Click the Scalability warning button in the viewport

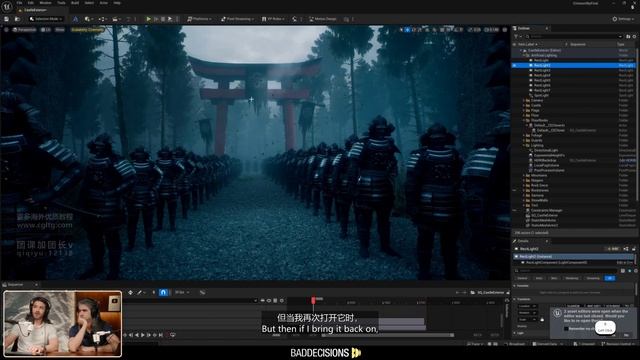[87, 30]
